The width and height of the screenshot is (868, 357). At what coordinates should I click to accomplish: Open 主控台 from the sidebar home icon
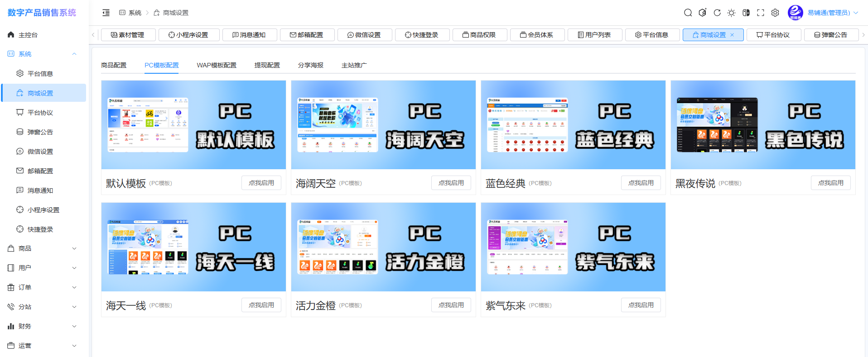11,35
